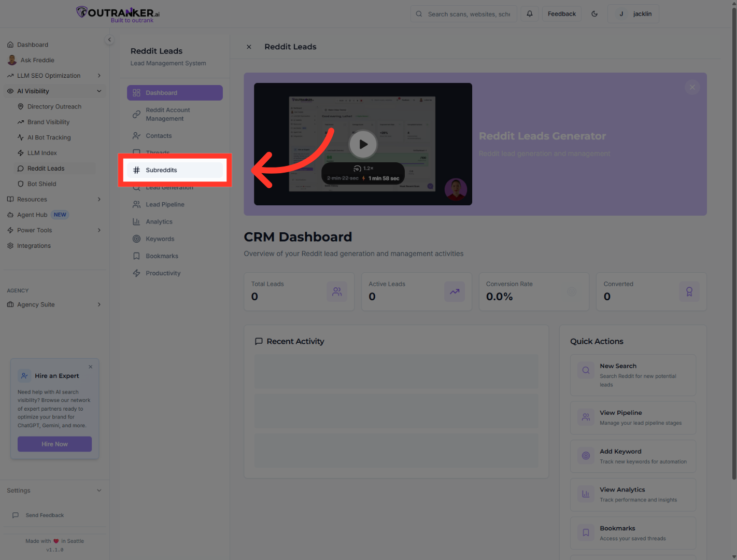Select Dashboard in the Reddit Leads menu
This screenshot has height=560, width=737.
(175, 93)
